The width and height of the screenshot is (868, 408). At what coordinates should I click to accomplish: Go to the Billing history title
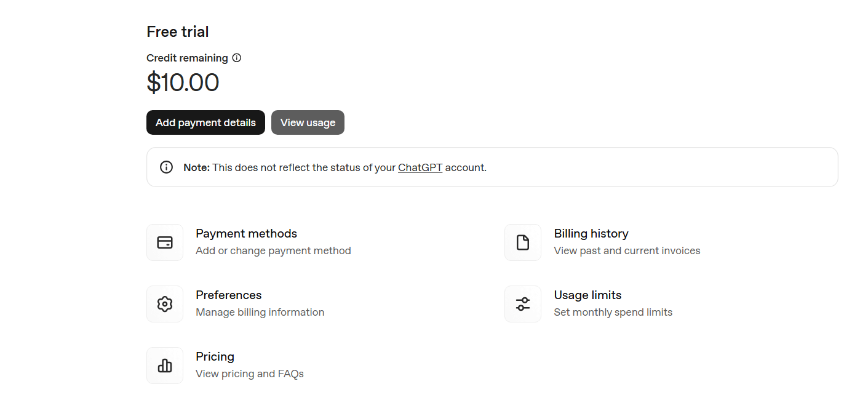(x=591, y=234)
